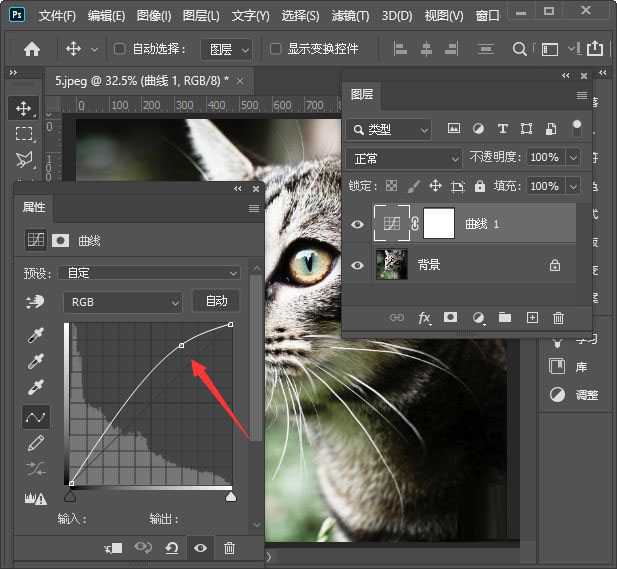Open the 正常 blend mode dropdown

coord(403,158)
